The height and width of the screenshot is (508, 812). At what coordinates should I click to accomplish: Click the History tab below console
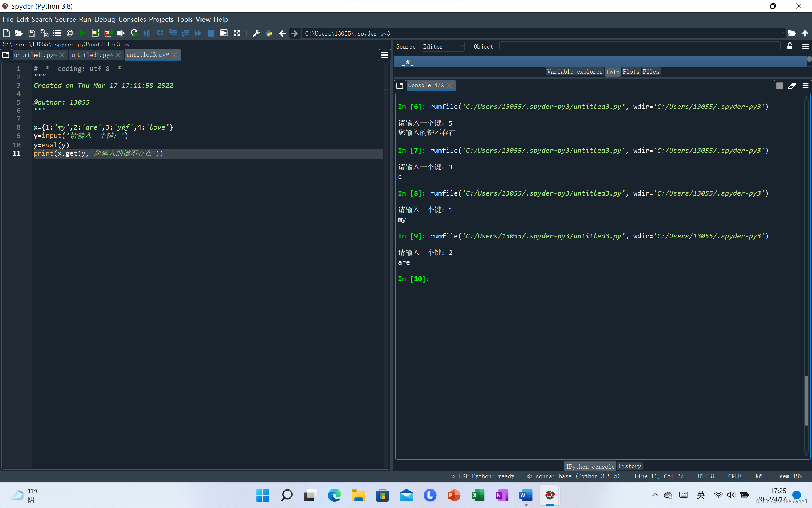[x=629, y=466]
